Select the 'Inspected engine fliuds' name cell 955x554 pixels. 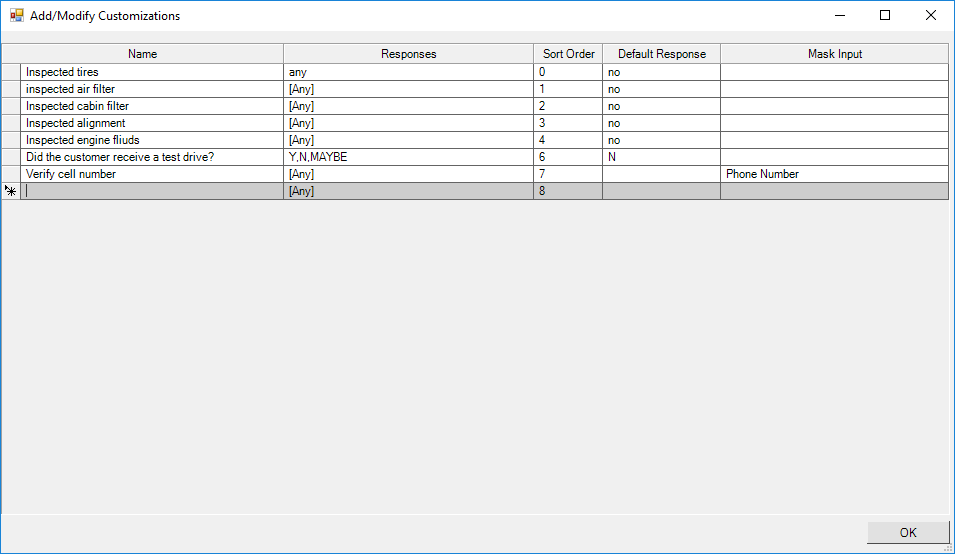click(152, 140)
